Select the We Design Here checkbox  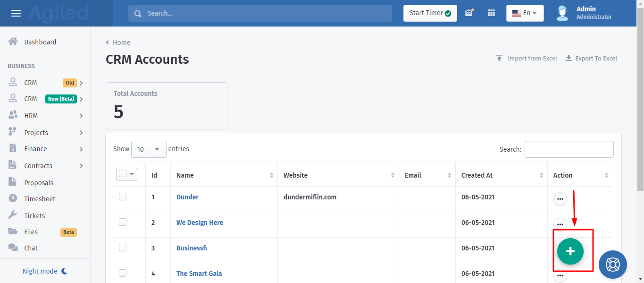pyautogui.click(x=123, y=222)
